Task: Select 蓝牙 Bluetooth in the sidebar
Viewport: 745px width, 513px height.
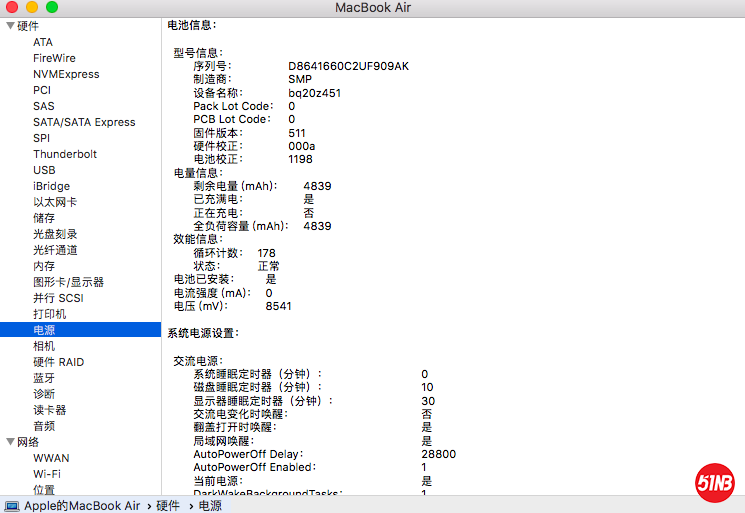Action: point(44,378)
